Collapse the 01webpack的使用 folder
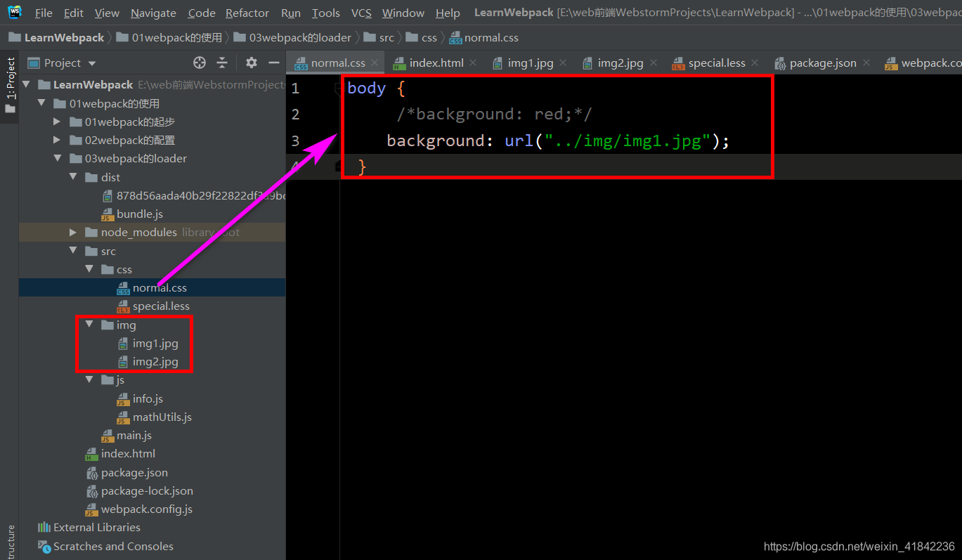Viewport: 962px width, 560px height. tap(42, 103)
